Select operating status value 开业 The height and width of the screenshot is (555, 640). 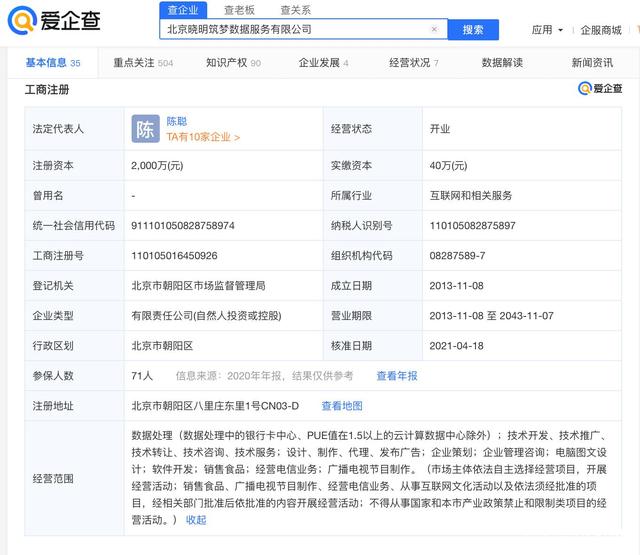click(x=440, y=129)
